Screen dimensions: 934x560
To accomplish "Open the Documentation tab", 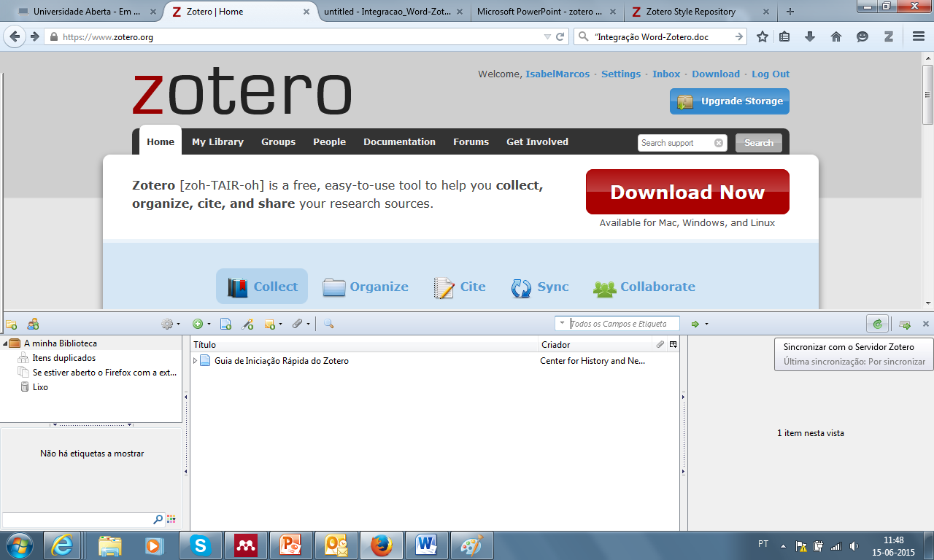I will click(399, 142).
